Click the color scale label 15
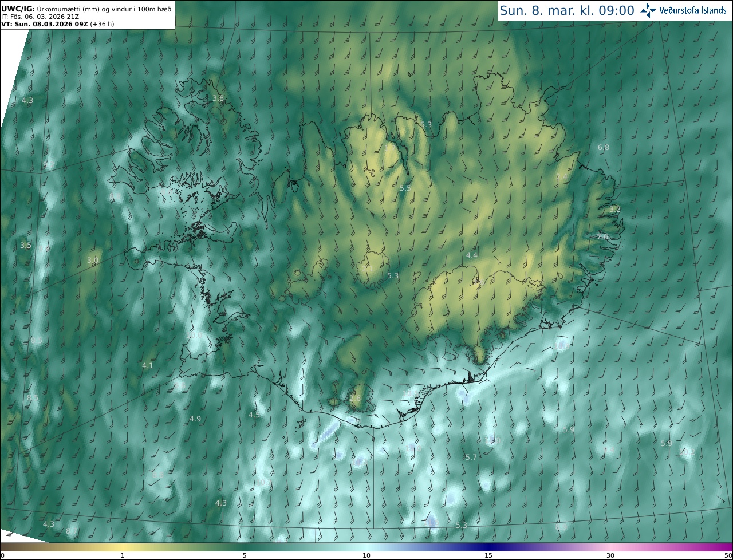Image resolution: width=733 pixels, height=560 pixels. 488,555
